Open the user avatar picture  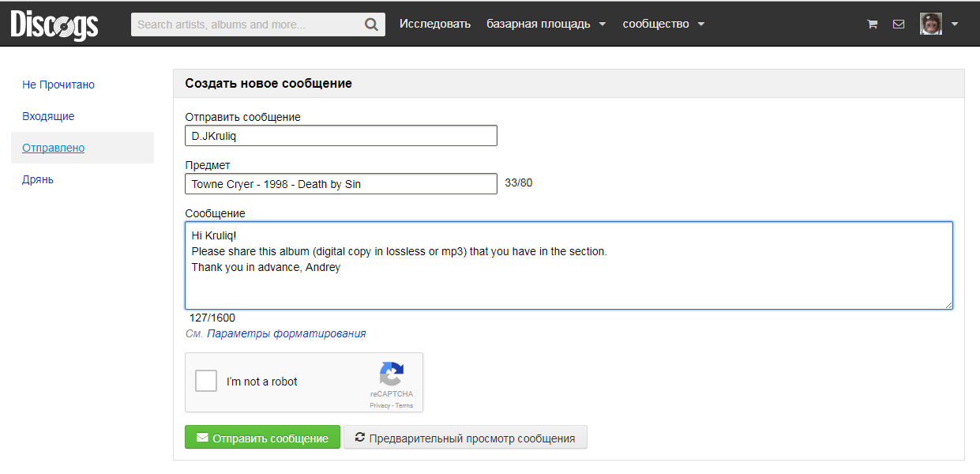[931, 24]
